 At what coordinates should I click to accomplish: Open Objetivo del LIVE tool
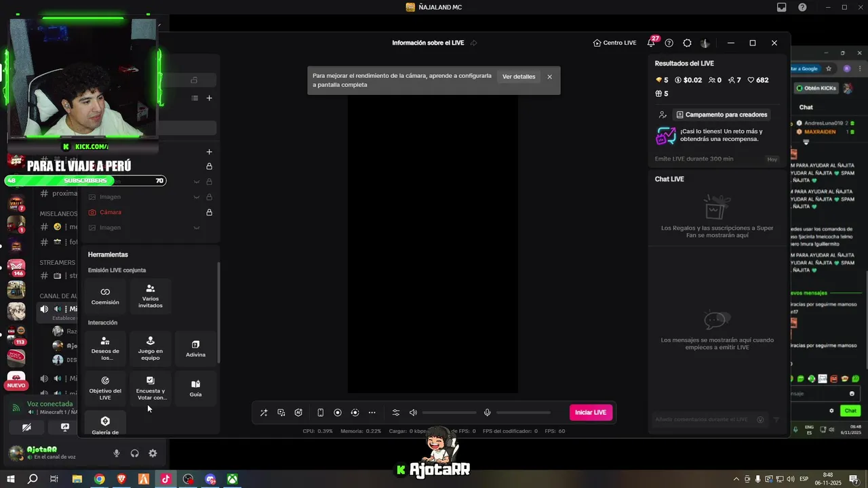point(105,388)
